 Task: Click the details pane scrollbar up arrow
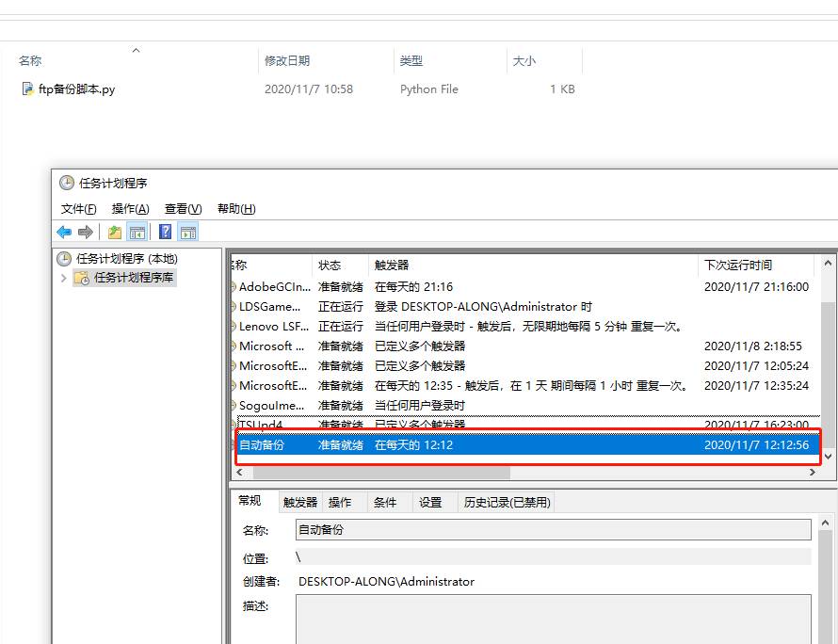(x=825, y=523)
